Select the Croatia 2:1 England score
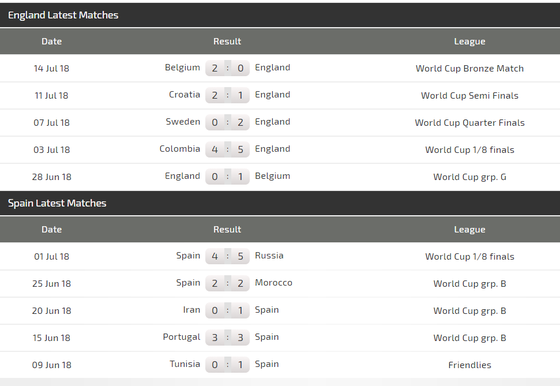Viewport: 560px width, 386px height. point(227,95)
